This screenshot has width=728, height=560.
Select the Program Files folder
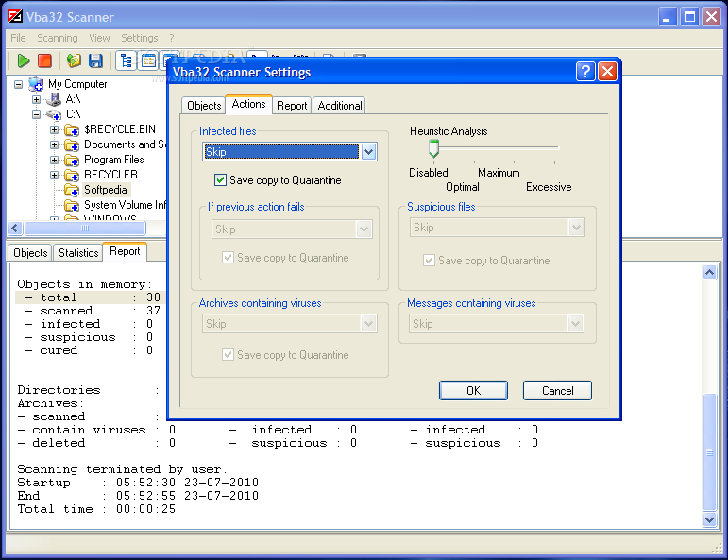tap(113, 160)
